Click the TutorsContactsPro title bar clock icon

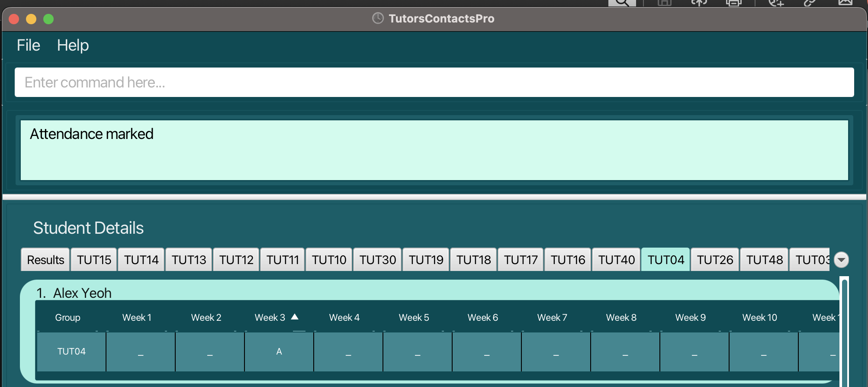point(378,18)
